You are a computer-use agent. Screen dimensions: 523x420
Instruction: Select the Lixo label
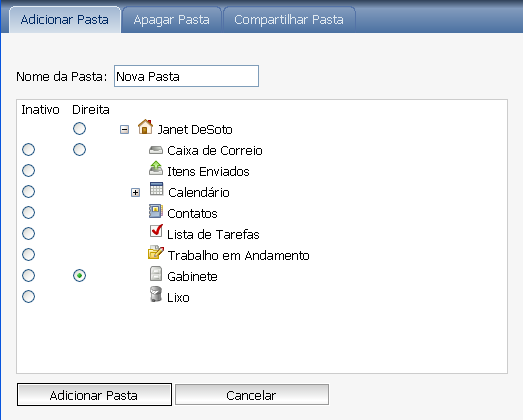coord(178,298)
